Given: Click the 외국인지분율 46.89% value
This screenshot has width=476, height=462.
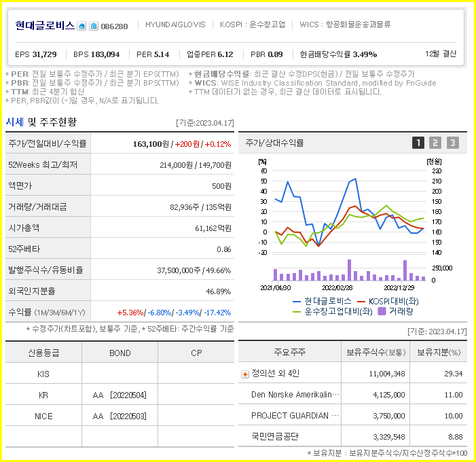Looking at the screenshot, I should click(219, 291).
